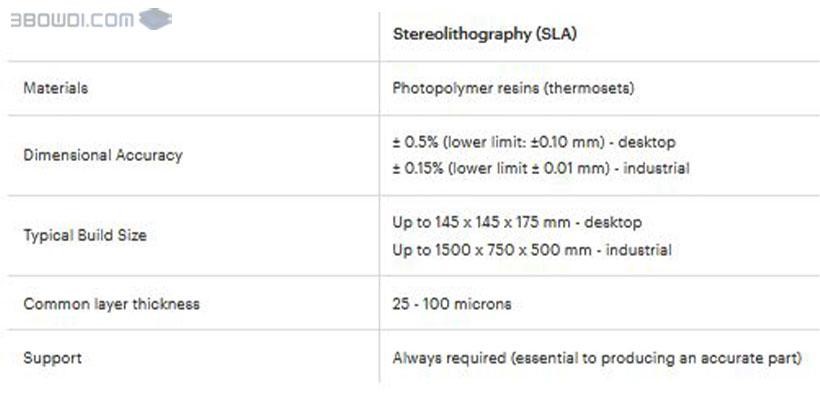
Task: Click the Common layer thickness label
Action: (111, 304)
